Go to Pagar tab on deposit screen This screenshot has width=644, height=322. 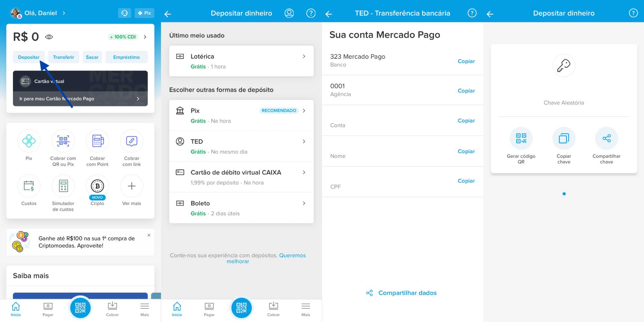pos(209,309)
